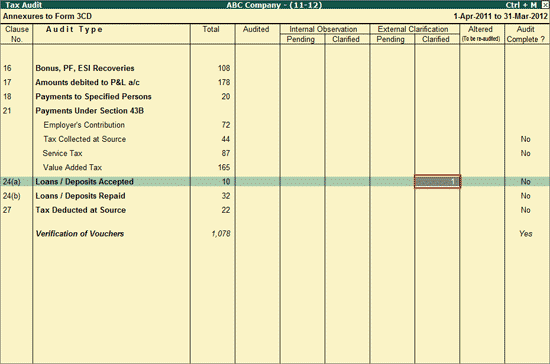
Task: Open Employer's Contribution sub-item
Action: 84,125
